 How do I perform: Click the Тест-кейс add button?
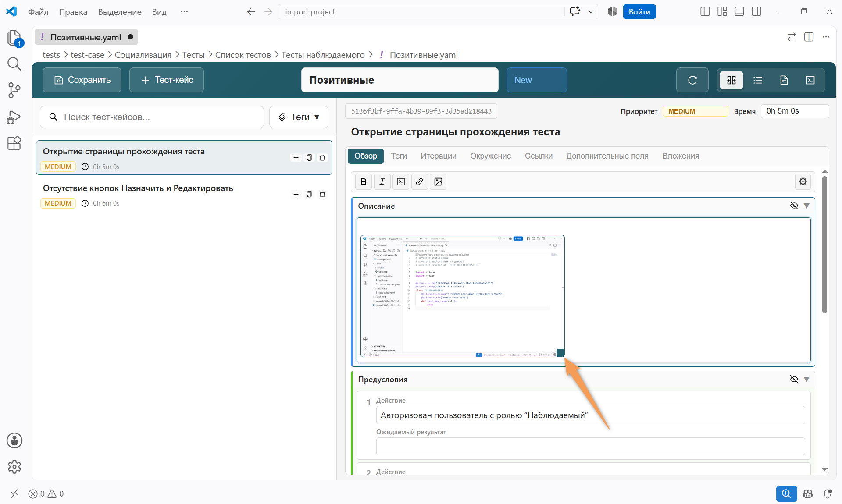coord(167,80)
